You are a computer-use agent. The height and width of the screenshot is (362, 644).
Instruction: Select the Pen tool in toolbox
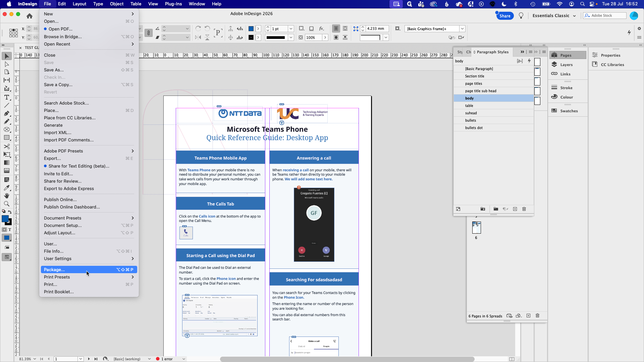[x=6, y=113]
